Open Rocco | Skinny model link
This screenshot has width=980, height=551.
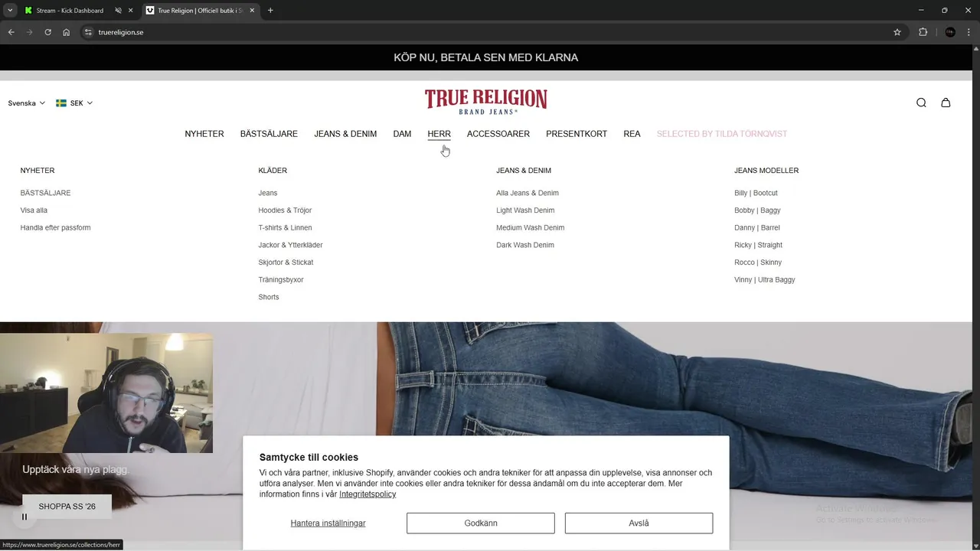[x=758, y=262]
